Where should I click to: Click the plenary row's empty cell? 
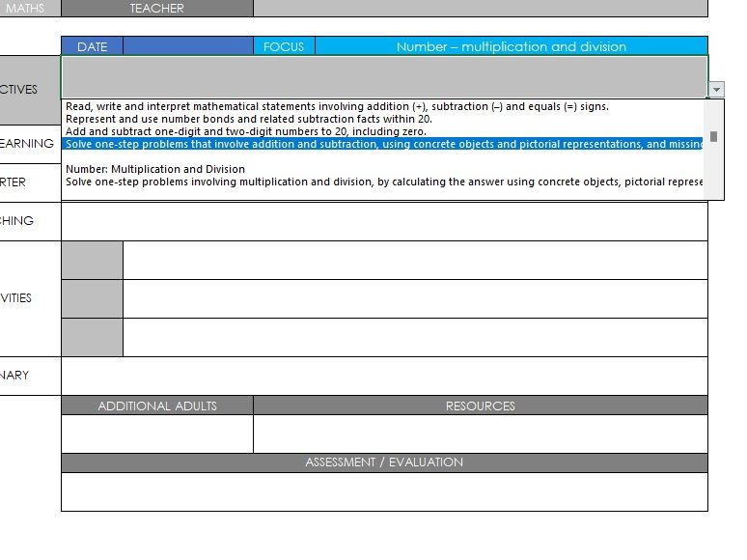384,376
